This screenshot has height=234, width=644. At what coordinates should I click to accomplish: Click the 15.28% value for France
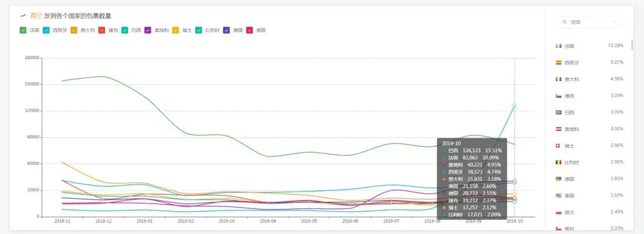(615, 45)
